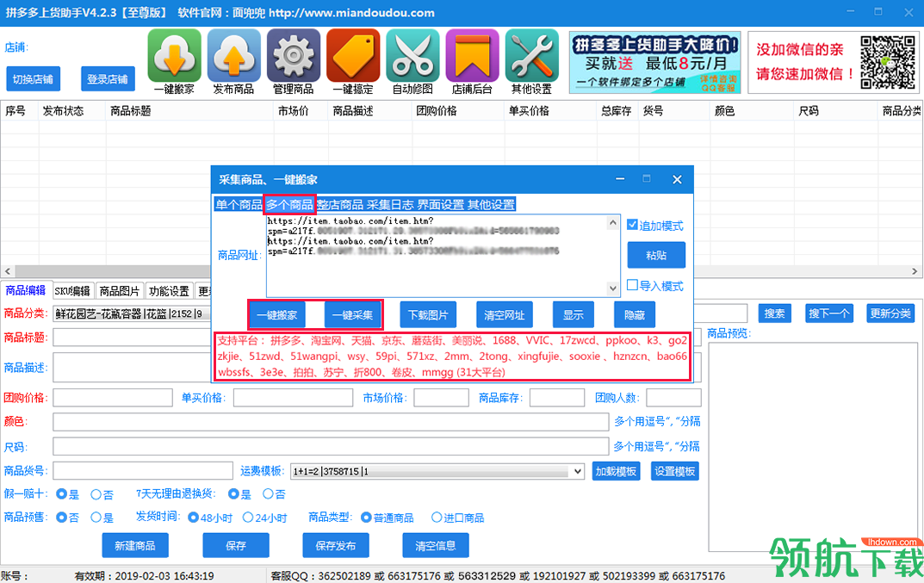Screen dimensions: 924x583
Task: Switch to 商品编辑 tab
Action: click(26, 290)
